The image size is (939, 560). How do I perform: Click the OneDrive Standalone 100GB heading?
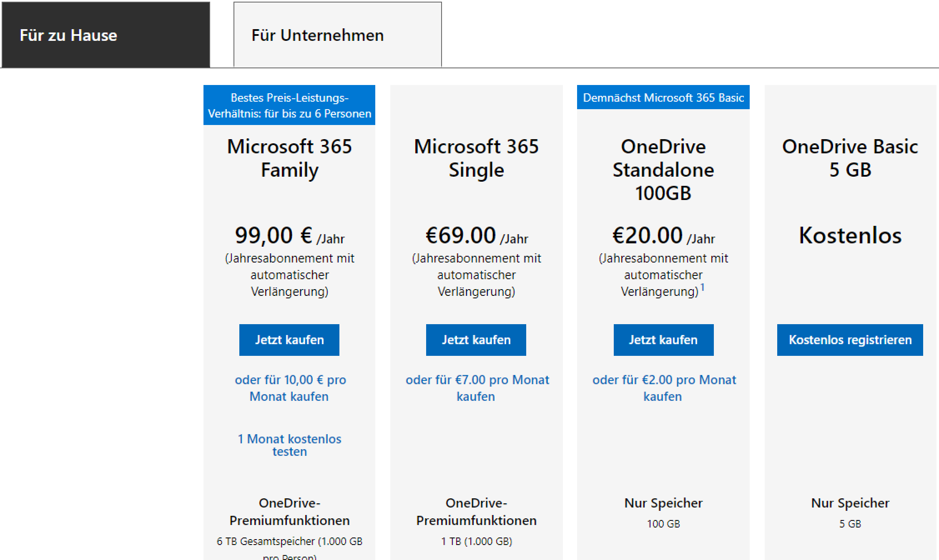click(663, 170)
